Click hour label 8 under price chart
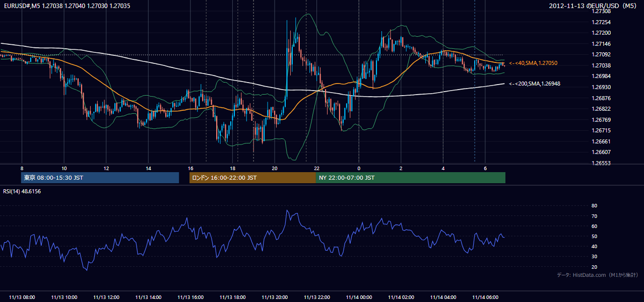 pos(22,168)
